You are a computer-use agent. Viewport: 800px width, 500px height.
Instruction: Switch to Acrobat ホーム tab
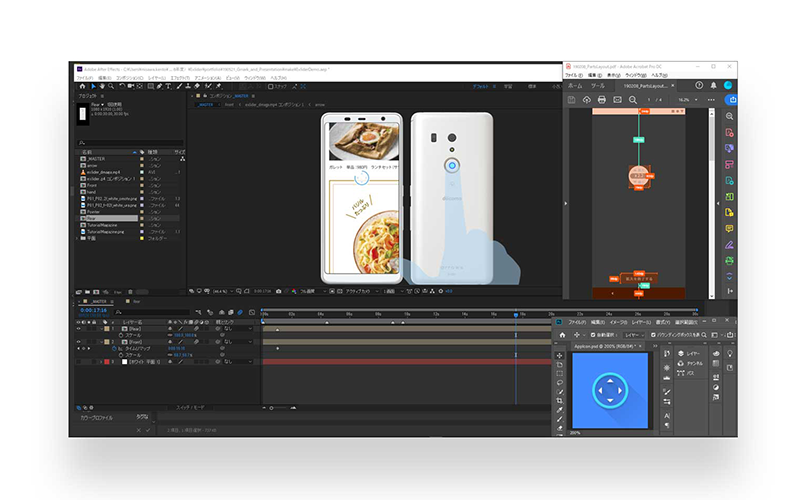point(575,86)
